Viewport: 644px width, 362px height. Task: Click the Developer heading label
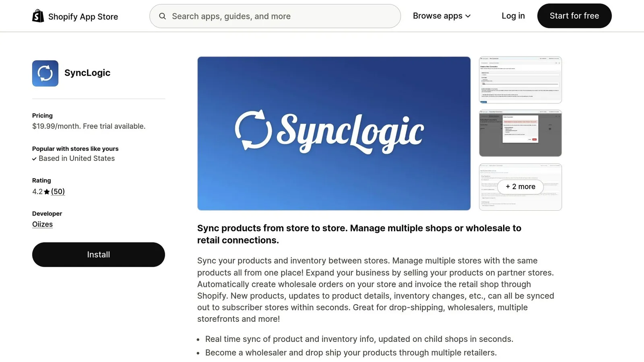pos(47,214)
